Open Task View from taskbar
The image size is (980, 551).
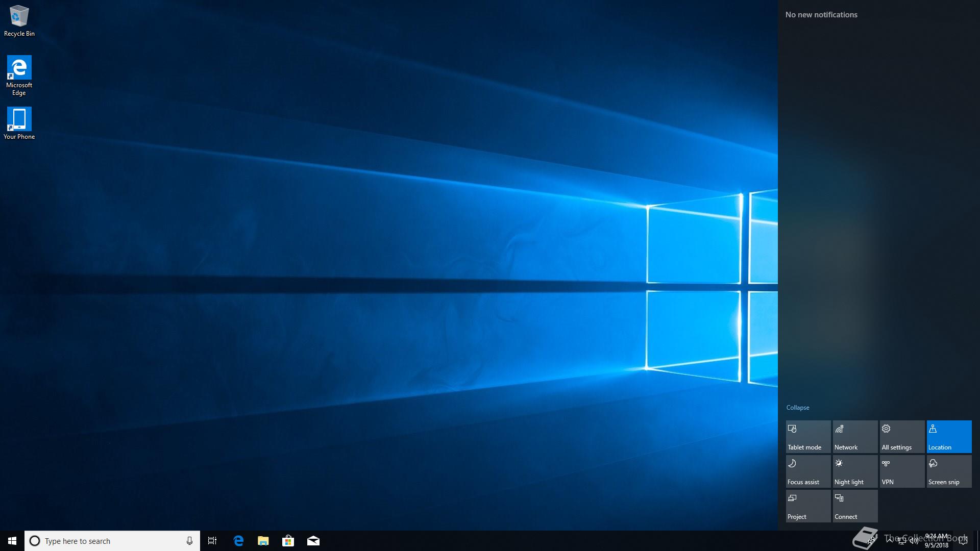tap(212, 541)
